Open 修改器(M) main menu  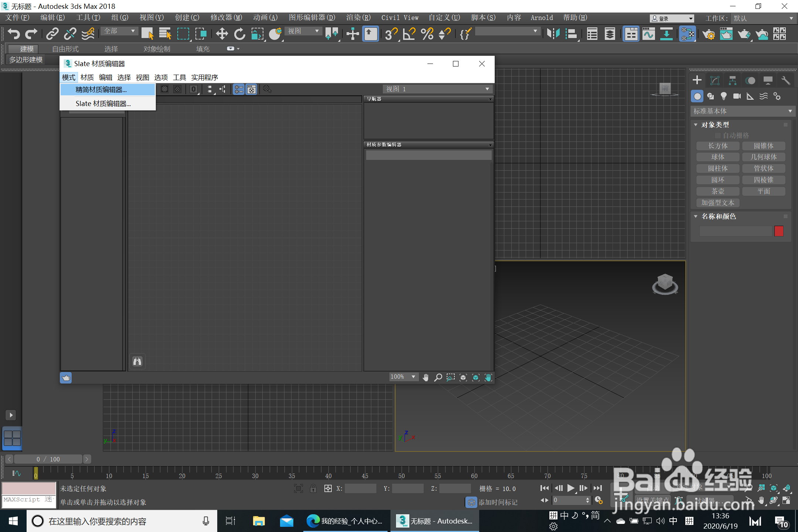(x=226, y=18)
